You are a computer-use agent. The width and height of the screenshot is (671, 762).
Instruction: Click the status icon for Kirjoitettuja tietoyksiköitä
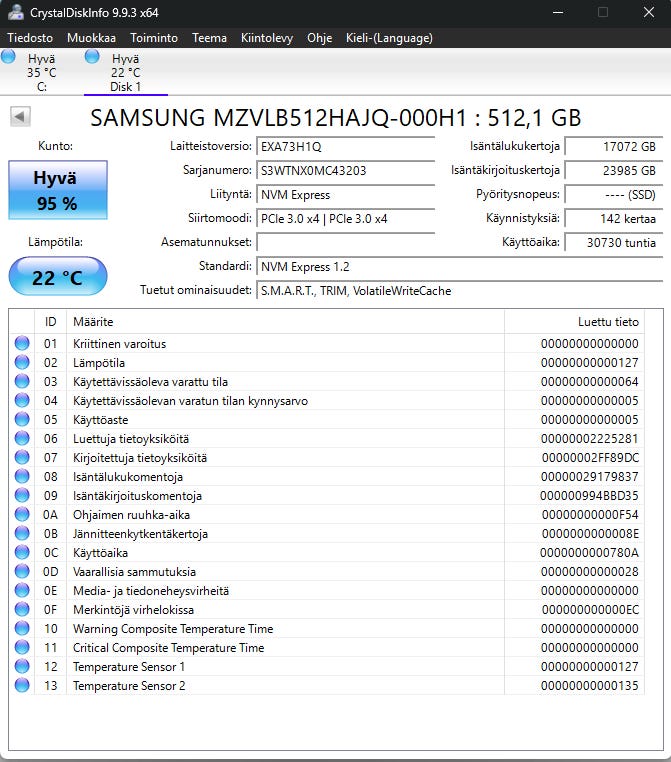click(22, 457)
